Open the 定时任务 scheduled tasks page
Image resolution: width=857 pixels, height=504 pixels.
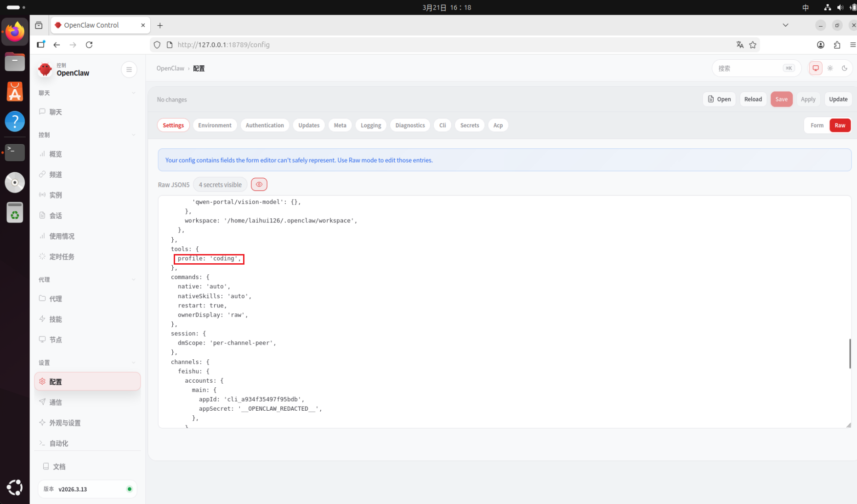(x=62, y=257)
